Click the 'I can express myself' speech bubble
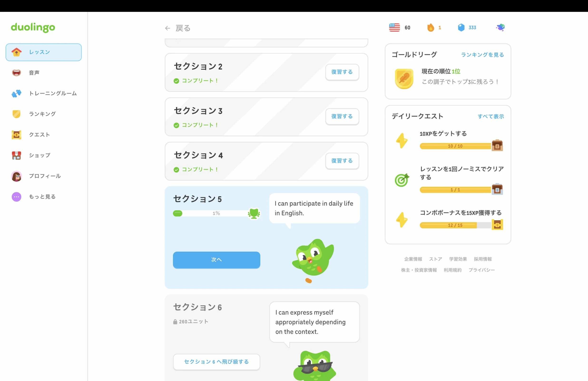This screenshot has width=588, height=381. pos(314,322)
